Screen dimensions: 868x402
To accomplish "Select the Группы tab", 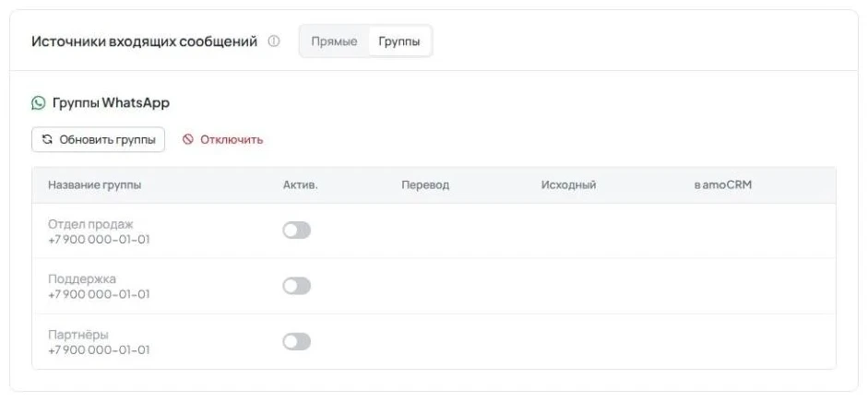I will pyautogui.click(x=399, y=41).
